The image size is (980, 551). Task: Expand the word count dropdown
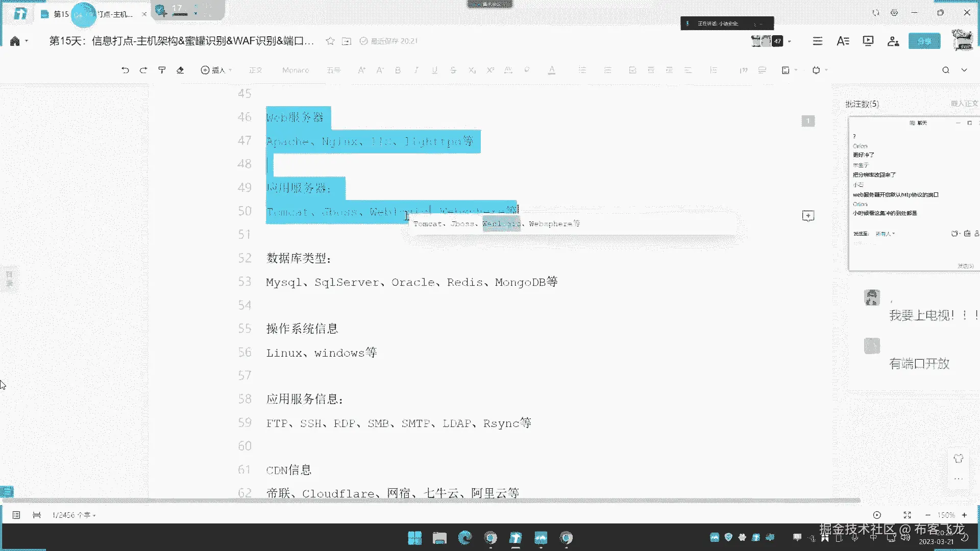(x=75, y=515)
